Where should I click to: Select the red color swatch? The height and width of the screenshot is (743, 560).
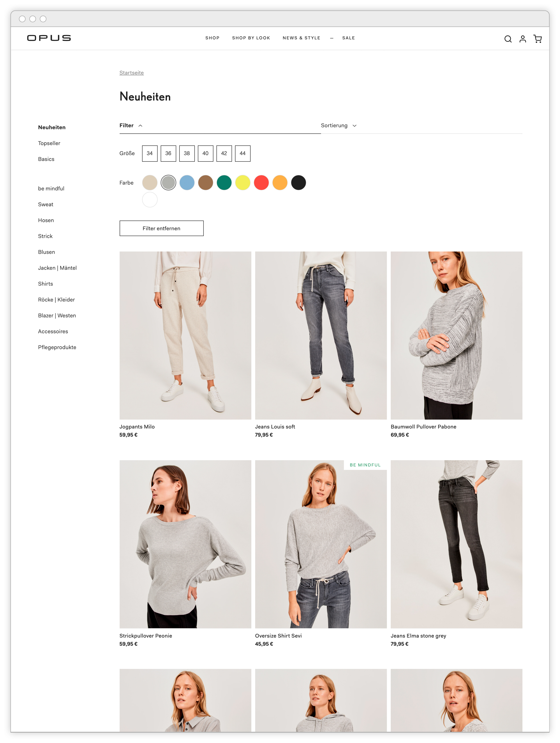tap(261, 183)
